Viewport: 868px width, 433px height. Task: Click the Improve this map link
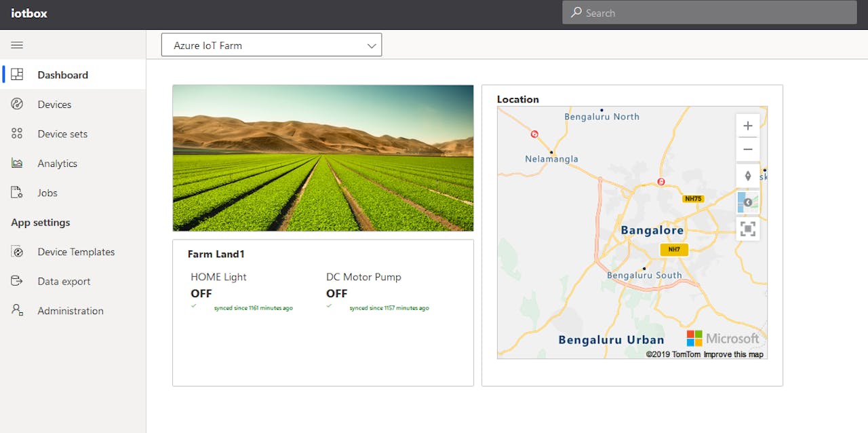click(x=733, y=354)
